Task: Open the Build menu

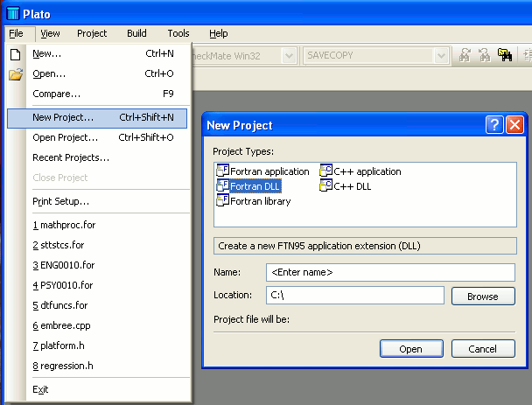Action: coord(136,33)
